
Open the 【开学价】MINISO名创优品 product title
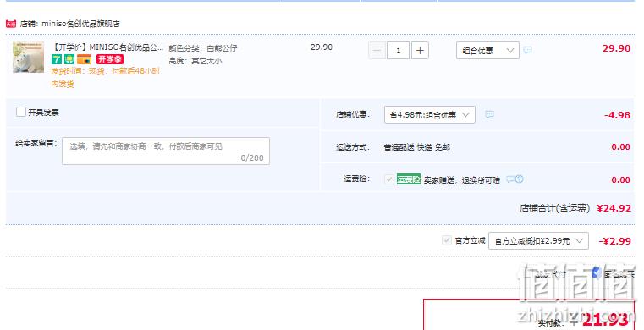click(108, 47)
